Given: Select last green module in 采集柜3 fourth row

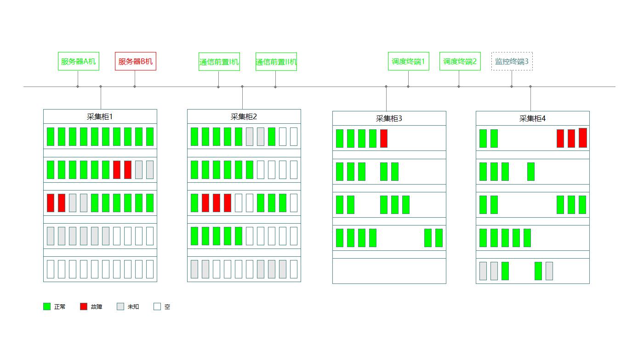Looking at the screenshot, I should pyautogui.click(x=439, y=238).
